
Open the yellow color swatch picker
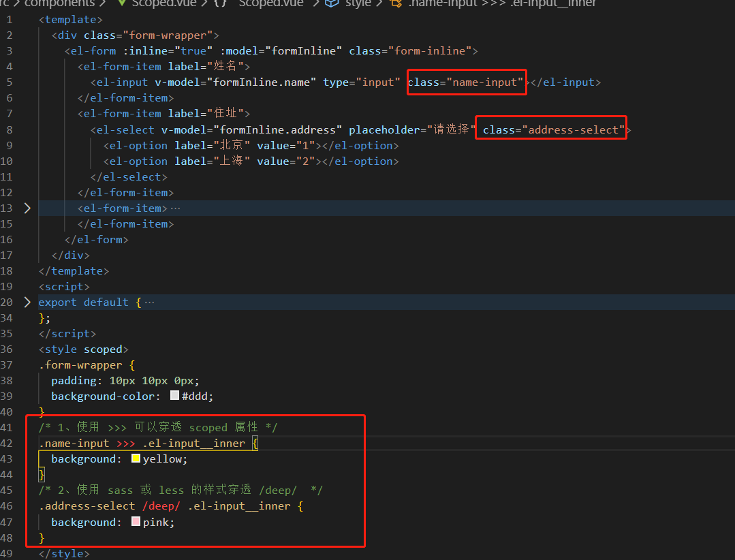[x=136, y=458]
